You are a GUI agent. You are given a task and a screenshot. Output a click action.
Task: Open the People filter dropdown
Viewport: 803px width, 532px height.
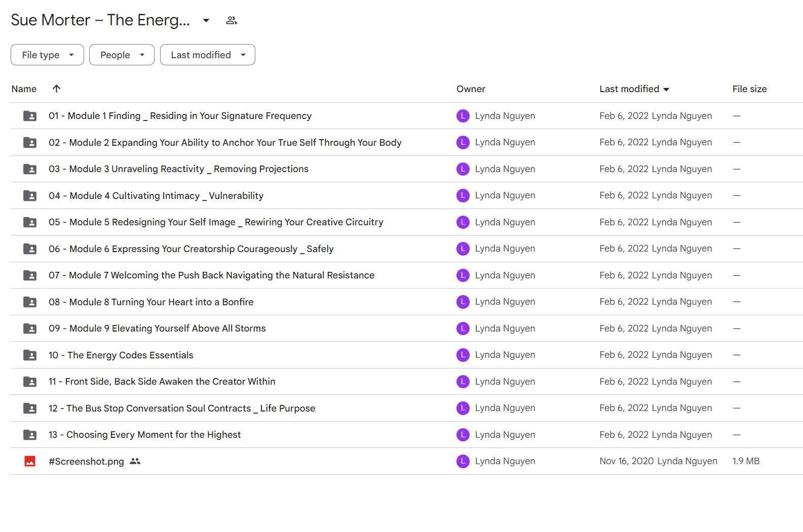tap(122, 55)
